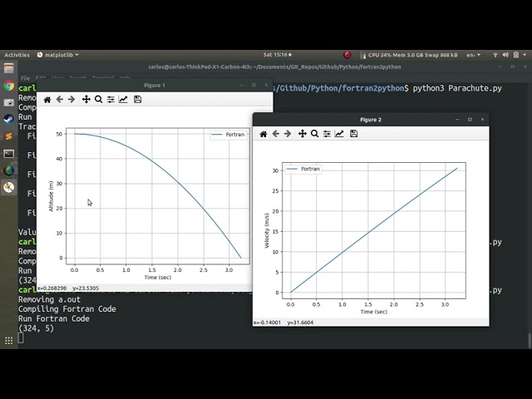This screenshot has height=399, width=532.
Task: Click the Activities button
Action: pyautogui.click(x=17, y=55)
